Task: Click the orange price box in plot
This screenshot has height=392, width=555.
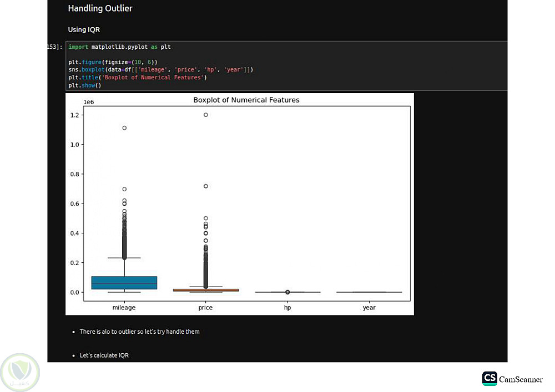Action: coord(206,290)
